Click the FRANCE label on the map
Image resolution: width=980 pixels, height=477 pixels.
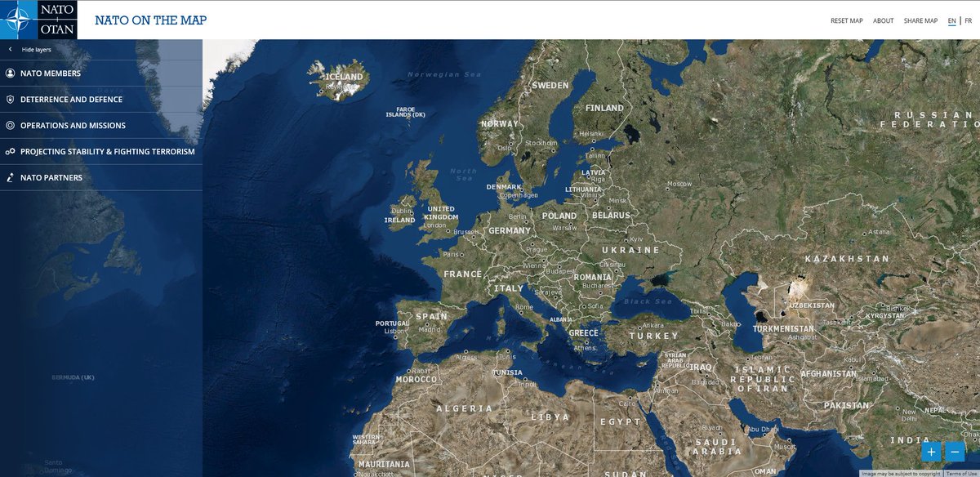[x=463, y=274]
